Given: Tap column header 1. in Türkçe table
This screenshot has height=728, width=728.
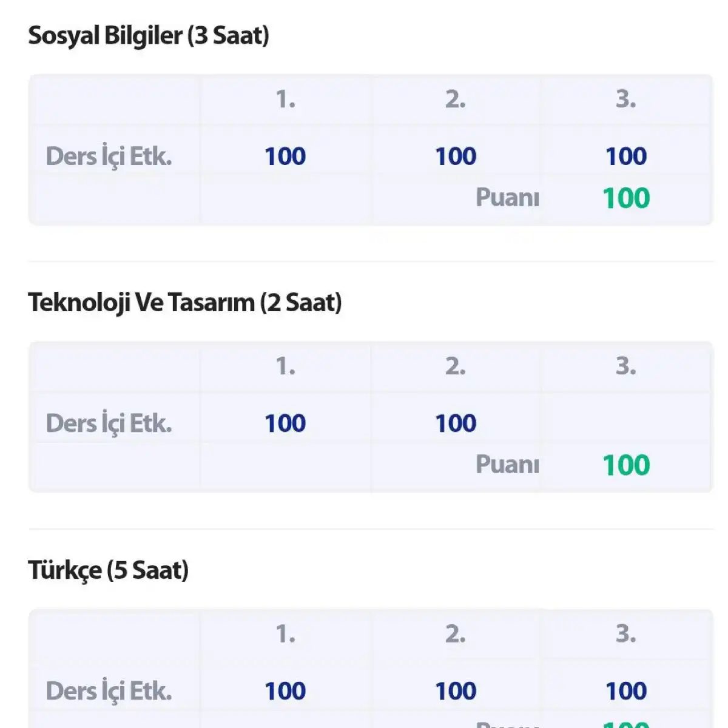Looking at the screenshot, I should pos(285,635).
